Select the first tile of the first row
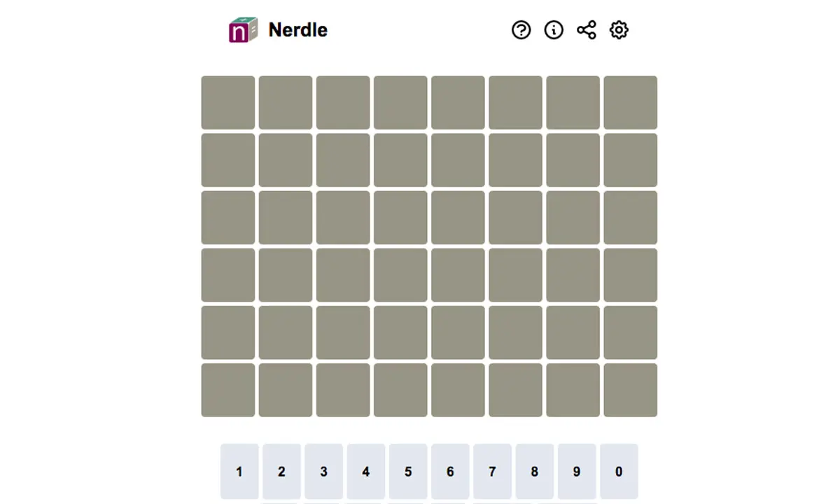This screenshot has width=840, height=504. click(x=228, y=103)
